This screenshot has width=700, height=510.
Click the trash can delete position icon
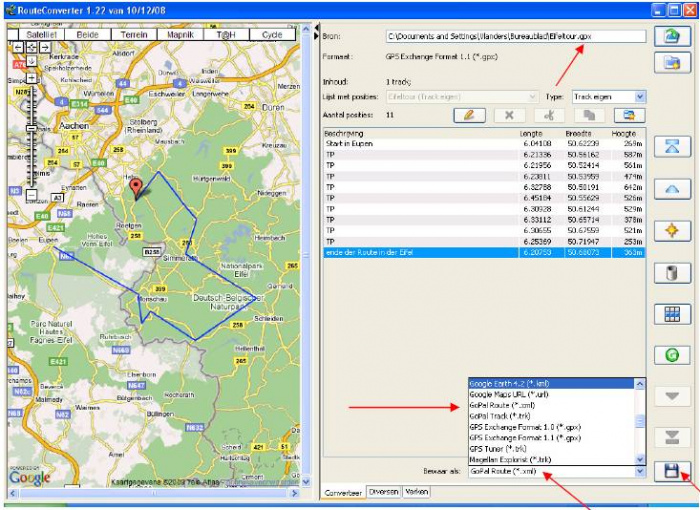pos(672,272)
